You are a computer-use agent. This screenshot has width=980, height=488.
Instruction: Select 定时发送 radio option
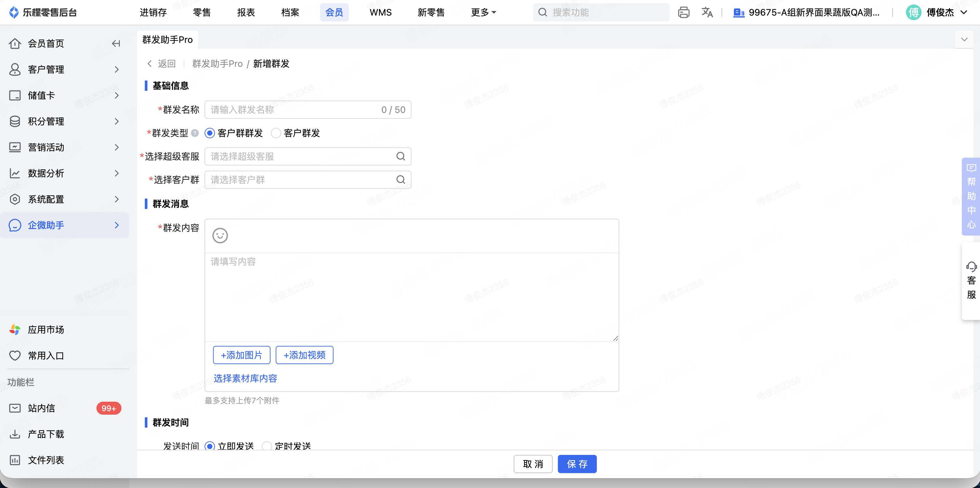267,445
